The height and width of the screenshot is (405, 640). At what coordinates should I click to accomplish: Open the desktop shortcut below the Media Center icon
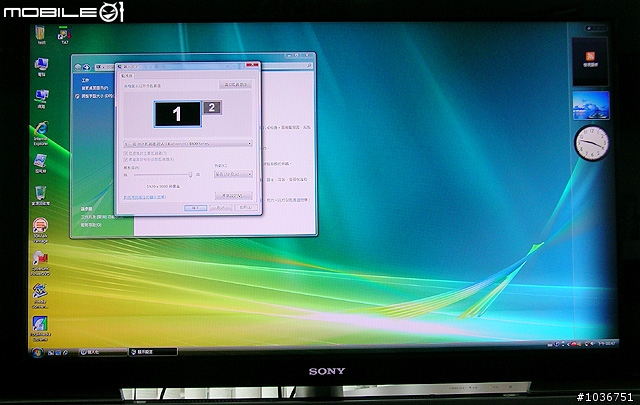pos(40,329)
